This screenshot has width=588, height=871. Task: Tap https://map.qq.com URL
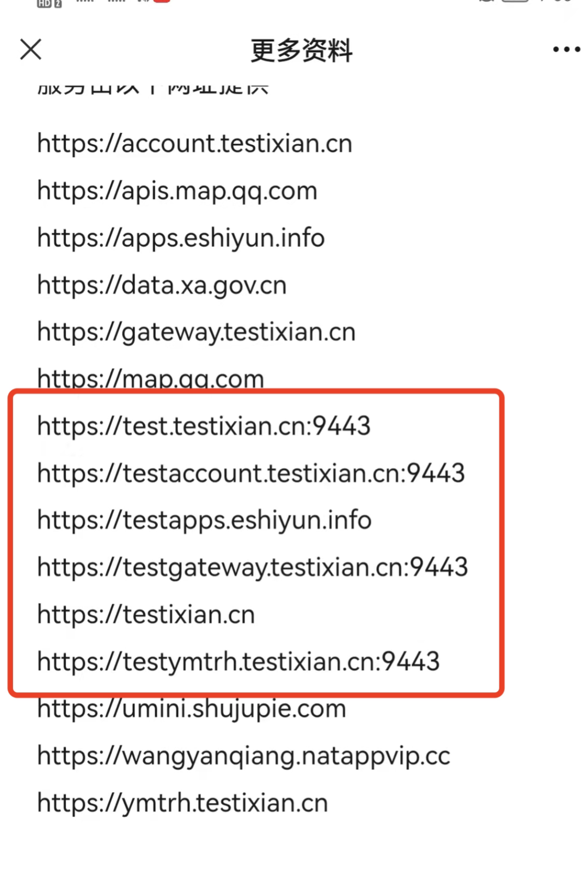click(x=150, y=378)
